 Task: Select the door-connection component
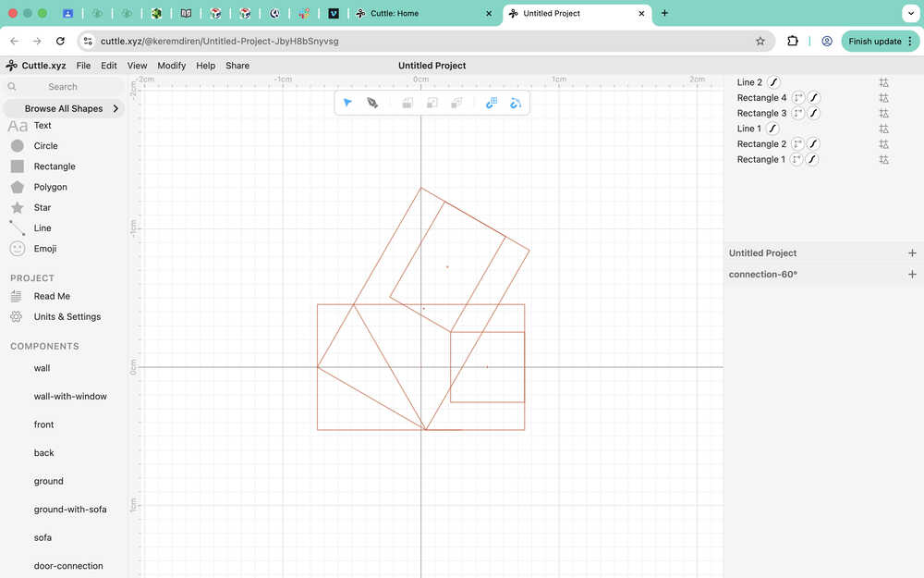(x=68, y=566)
